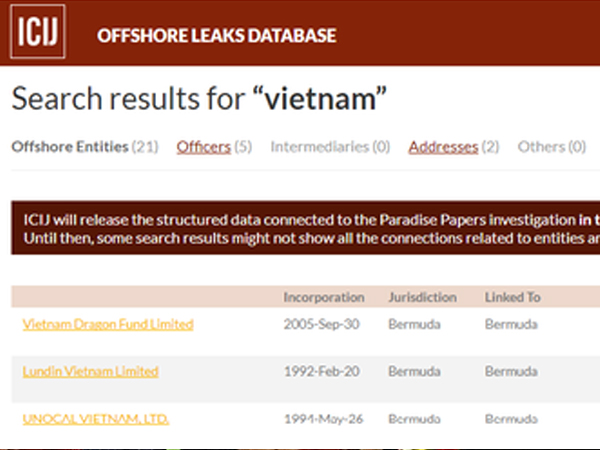Select the Offshore Entities (21) tab

pyautogui.click(x=85, y=147)
